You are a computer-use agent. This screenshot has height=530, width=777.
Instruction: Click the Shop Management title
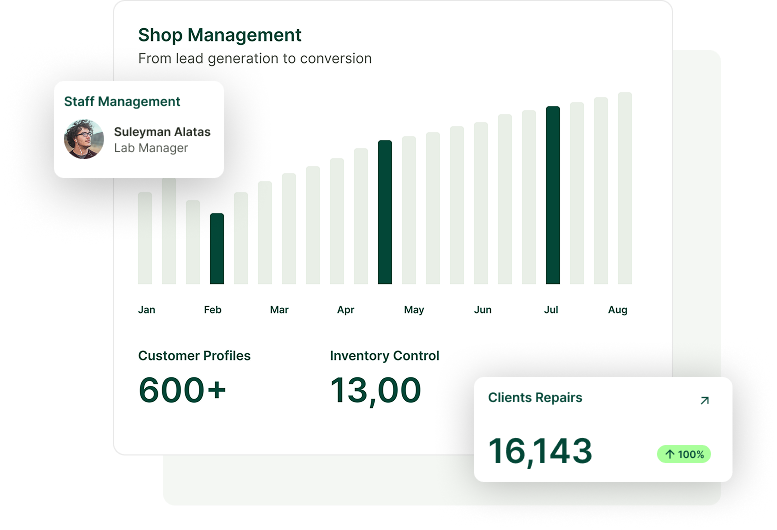coord(219,36)
